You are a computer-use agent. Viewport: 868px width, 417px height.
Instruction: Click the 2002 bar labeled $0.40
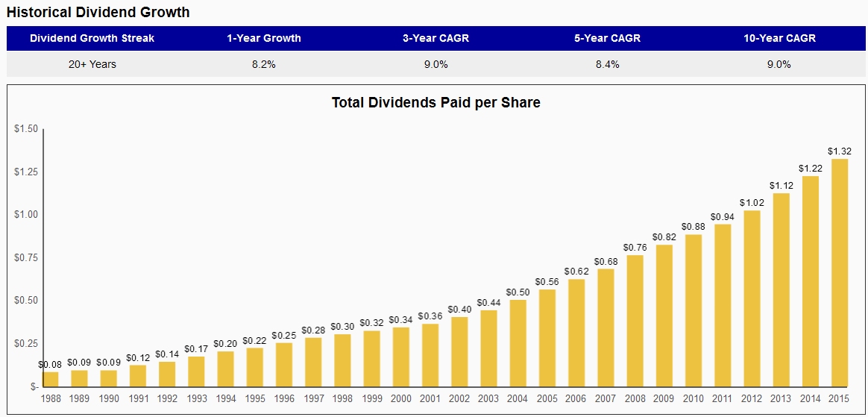[460, 351]
